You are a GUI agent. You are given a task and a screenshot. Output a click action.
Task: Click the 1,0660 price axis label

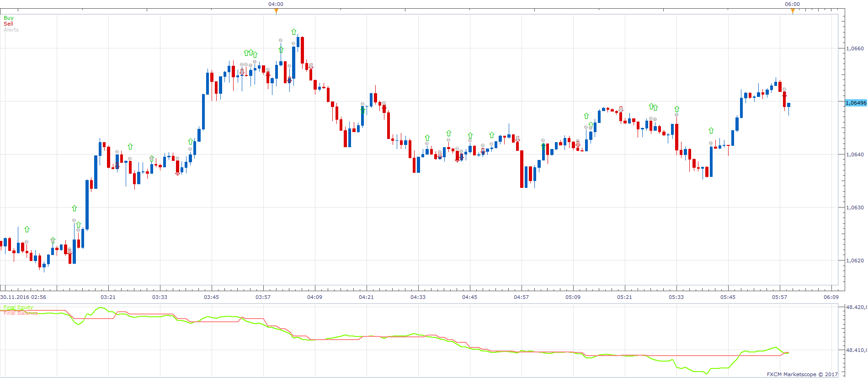pyautogui.click(x=855, y=48)
